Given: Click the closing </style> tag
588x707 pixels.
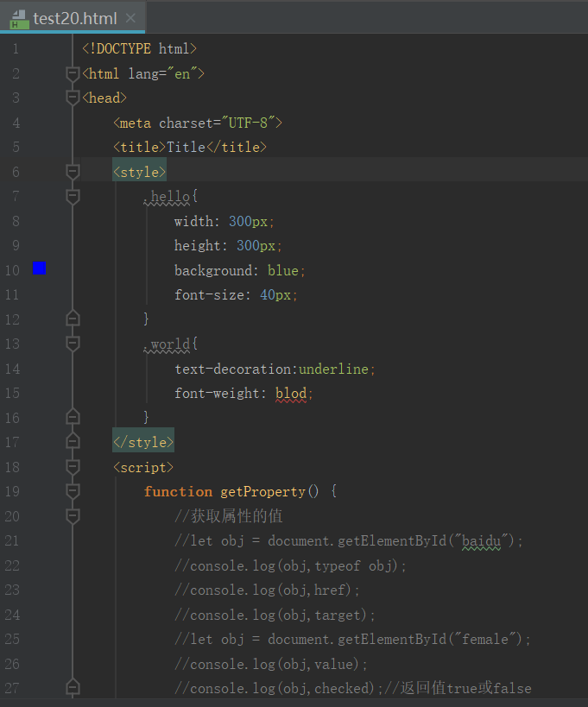Looking at the screenshot, I should click(x=143, y=442).
